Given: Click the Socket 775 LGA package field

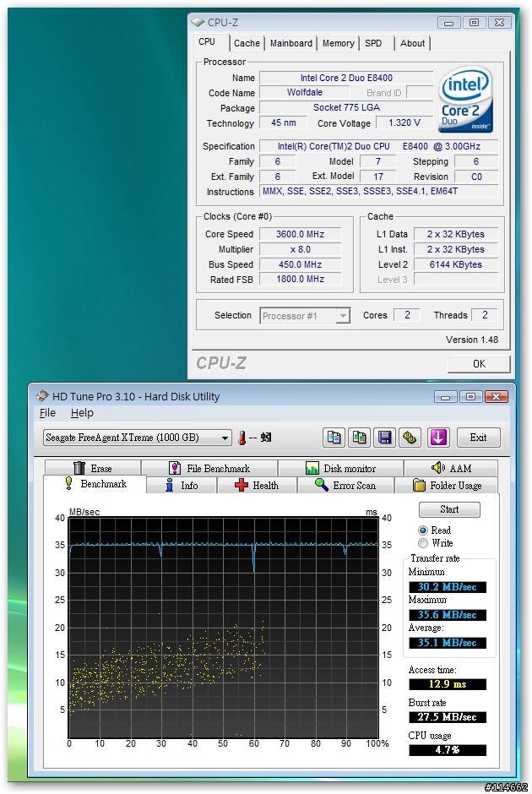Looking at the screenshot, I should [x=346, y=107].
